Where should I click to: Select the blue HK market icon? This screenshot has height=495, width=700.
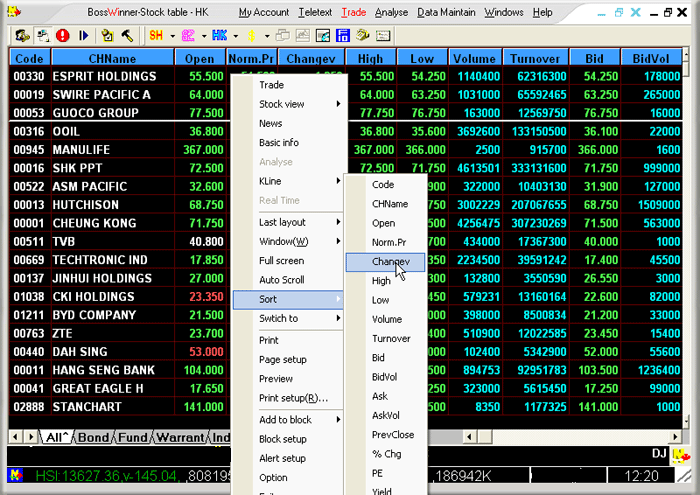click(x=220, y=35)
